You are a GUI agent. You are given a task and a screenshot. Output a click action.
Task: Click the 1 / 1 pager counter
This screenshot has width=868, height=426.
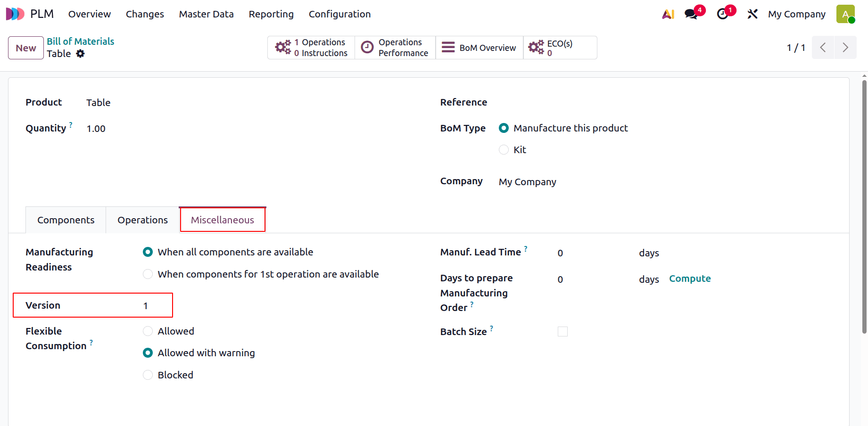coord(796,48)
